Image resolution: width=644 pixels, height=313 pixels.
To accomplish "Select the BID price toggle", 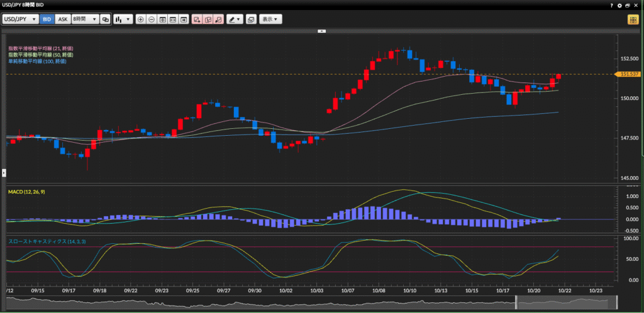I will coord(47,19).
